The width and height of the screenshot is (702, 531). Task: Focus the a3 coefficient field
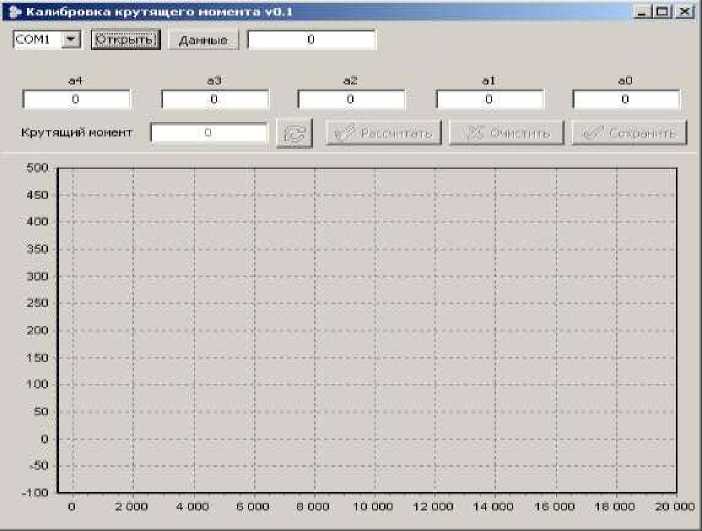[215, 99]
